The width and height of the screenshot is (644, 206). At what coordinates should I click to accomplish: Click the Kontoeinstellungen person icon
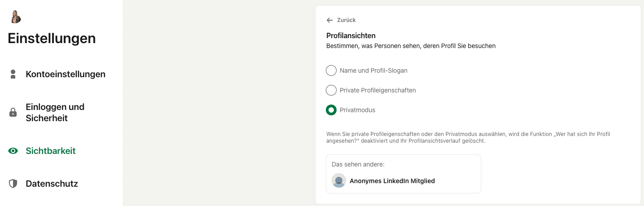[13, 75]
